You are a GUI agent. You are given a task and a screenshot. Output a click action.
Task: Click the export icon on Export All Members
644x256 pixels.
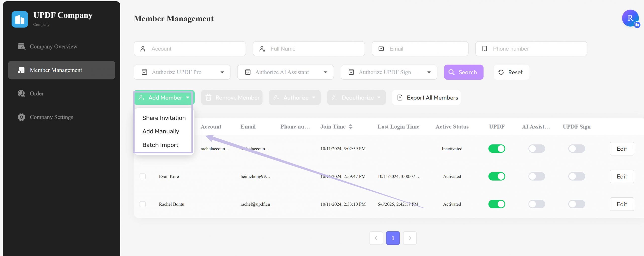tap(400, 97)
